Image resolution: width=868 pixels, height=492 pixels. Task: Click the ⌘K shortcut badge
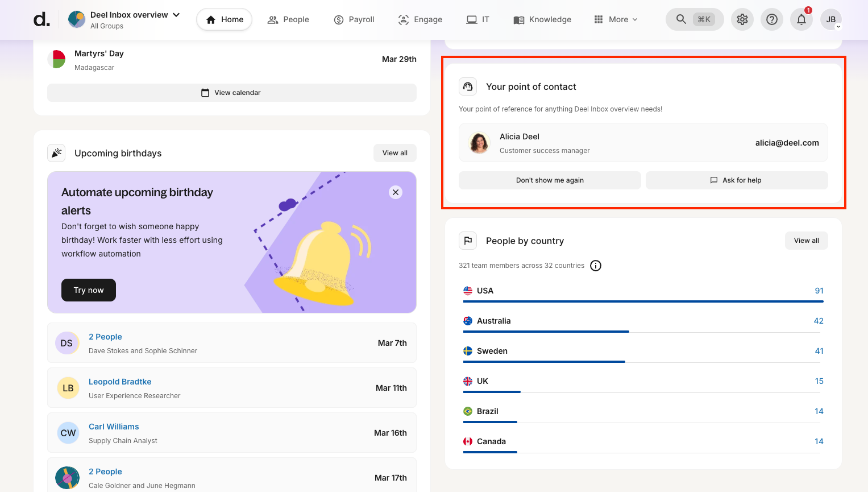[x=704, y=19]
